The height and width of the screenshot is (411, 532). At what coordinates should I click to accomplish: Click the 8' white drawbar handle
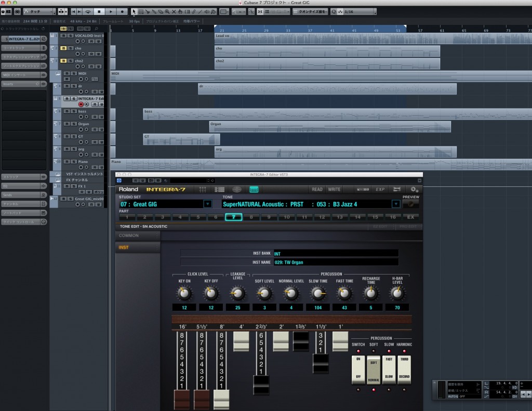coord(221,399)
